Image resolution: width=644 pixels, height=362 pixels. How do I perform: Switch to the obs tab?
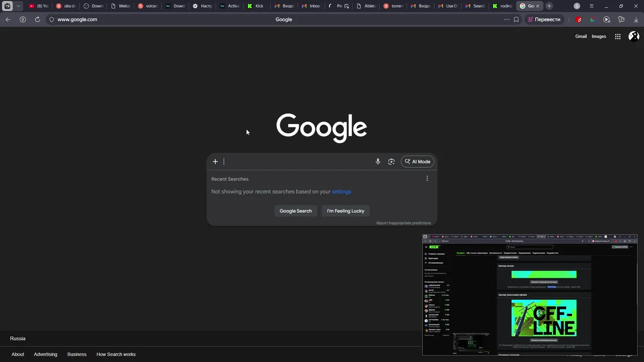[x=65, y=6]
